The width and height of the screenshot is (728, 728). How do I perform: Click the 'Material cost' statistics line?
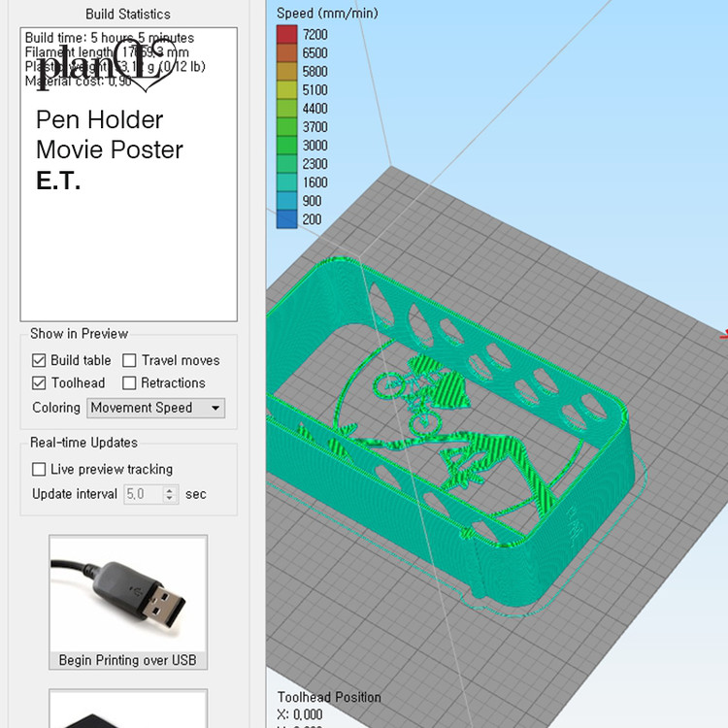78,82
